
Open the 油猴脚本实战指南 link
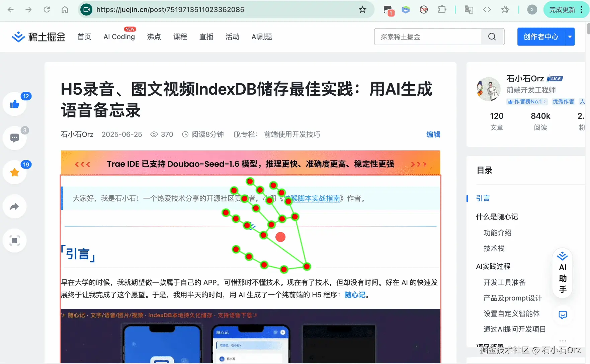[x=312, y=198]
